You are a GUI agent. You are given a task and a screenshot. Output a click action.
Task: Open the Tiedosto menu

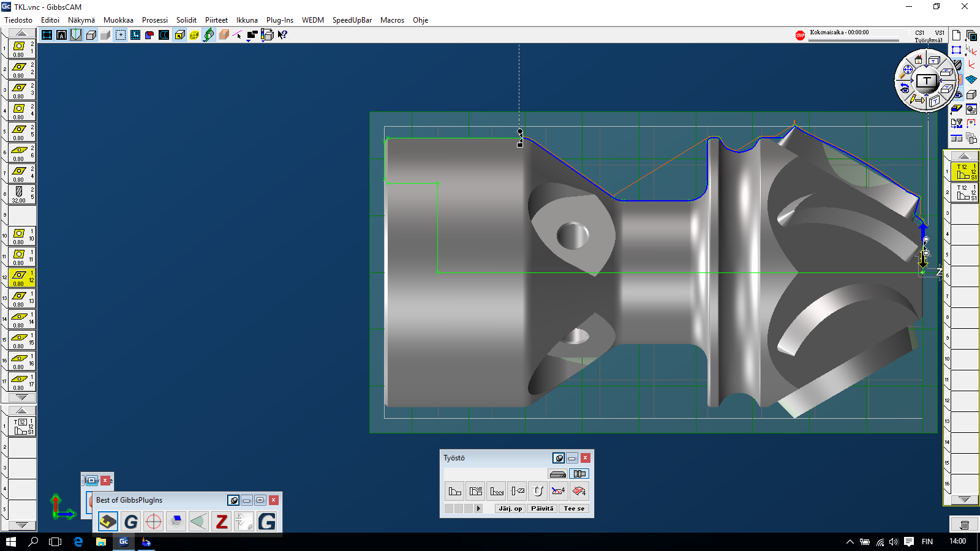(x=18, y=20)
